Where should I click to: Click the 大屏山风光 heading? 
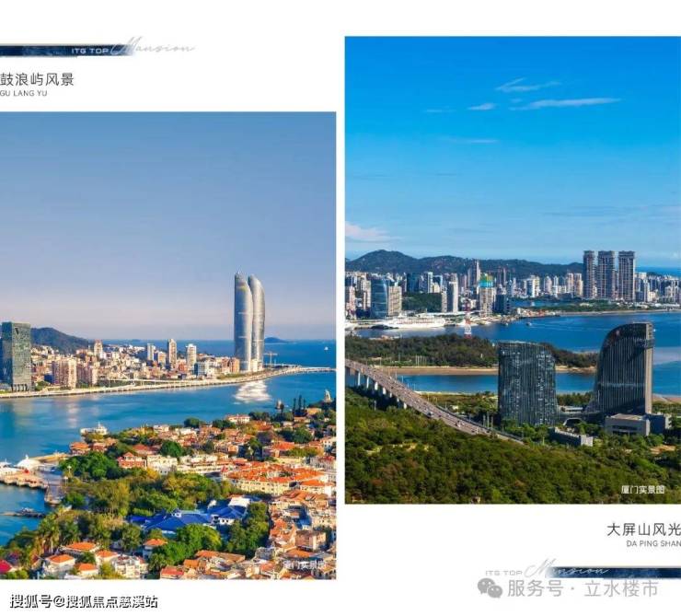(x=643, y=529)
